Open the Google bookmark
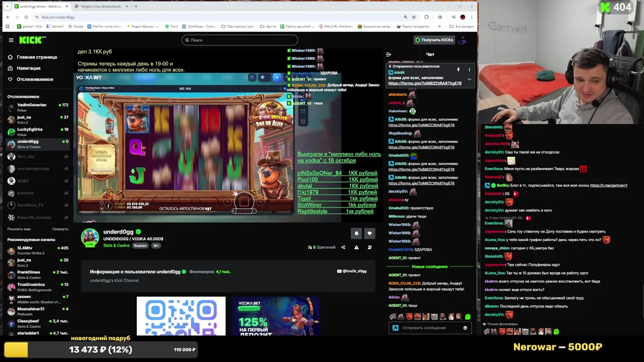This screenshot has width=644, height=362. click(x=75, y=26)
